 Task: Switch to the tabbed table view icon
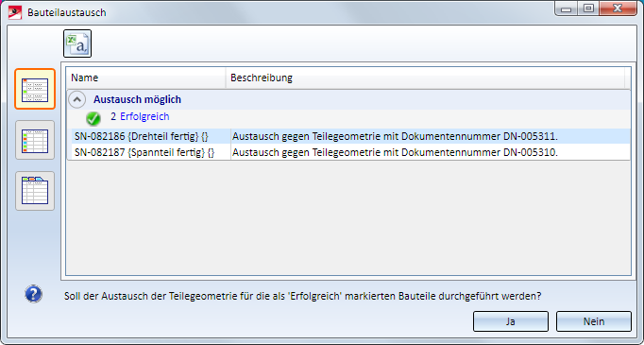click(35, 191)
